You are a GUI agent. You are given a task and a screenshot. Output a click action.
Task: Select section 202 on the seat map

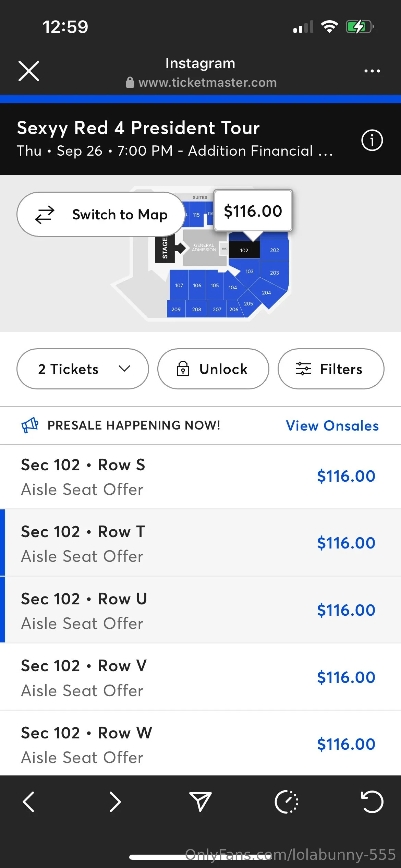click(x=275, y=250)
